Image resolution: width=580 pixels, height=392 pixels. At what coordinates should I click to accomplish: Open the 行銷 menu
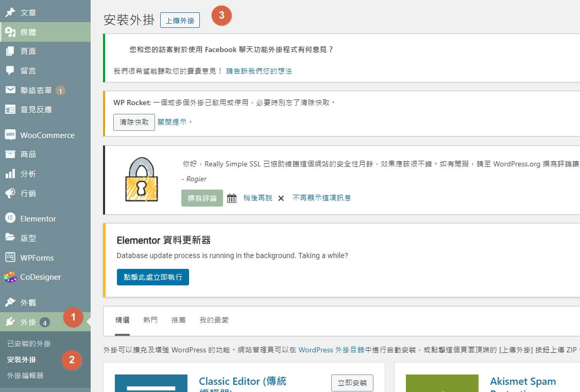[45, 193]
